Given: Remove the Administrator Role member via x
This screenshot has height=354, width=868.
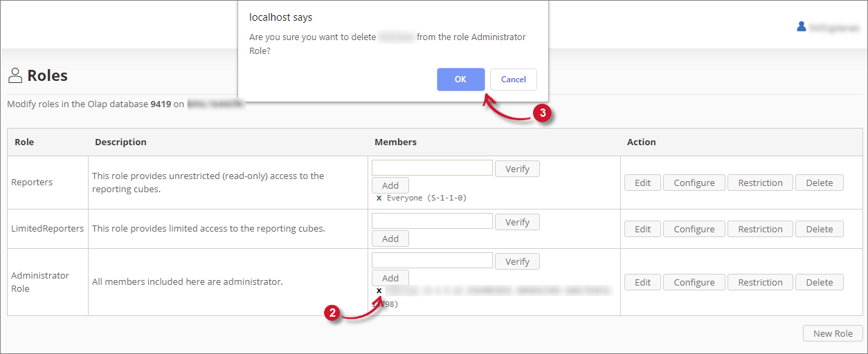Looking at the screenshot, I should coord(379,290).
